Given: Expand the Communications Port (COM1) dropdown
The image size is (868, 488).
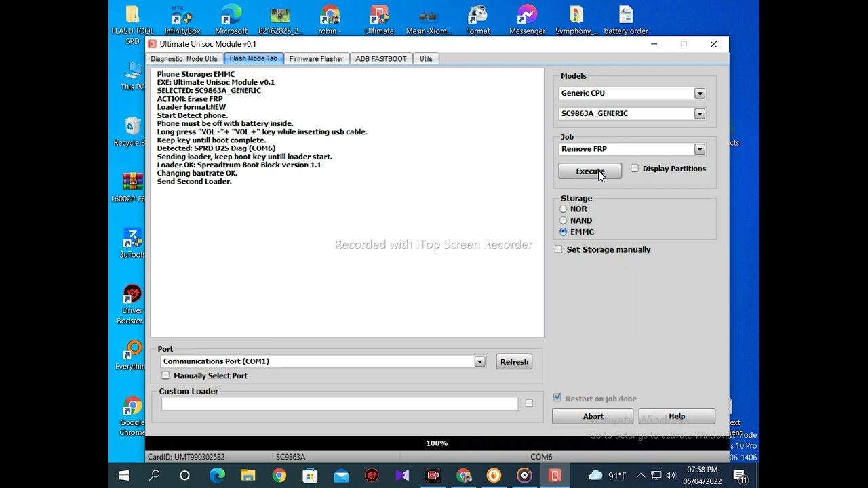Looking at the screenshot, I should pos(479,361).
